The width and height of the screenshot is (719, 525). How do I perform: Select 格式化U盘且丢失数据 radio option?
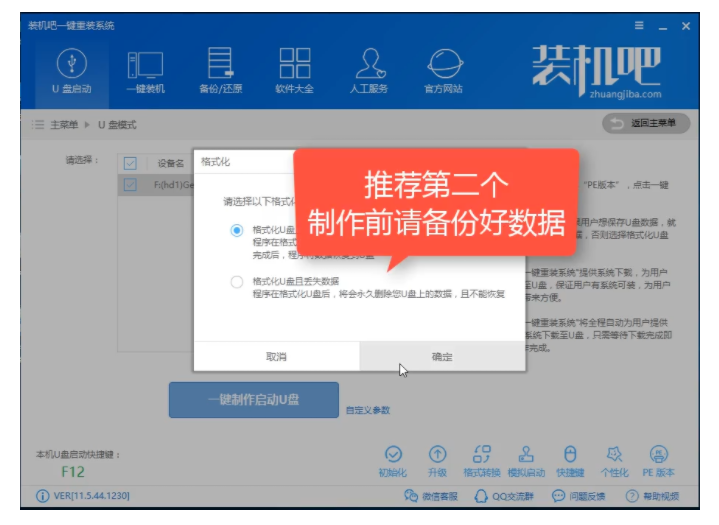[x=237, y=282]
